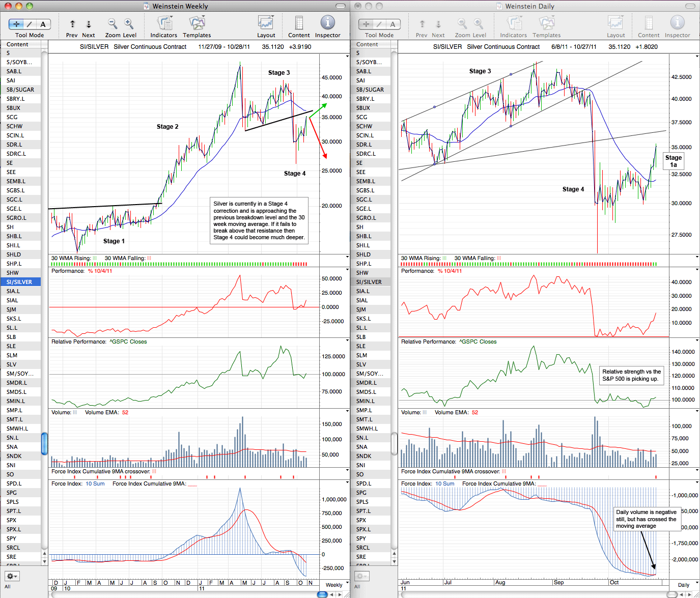
Task: Select SPY in the Weekly content list
Action: coord(20,538)
